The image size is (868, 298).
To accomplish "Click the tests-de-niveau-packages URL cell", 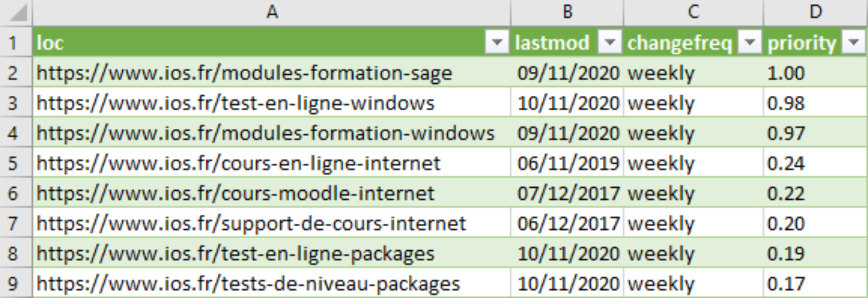I will point(272,283).
